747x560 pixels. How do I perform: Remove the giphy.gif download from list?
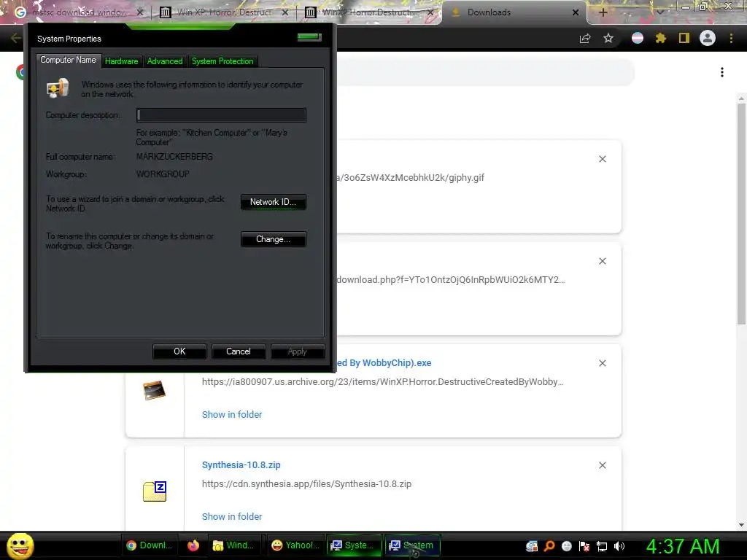click(x=602, y=159)
